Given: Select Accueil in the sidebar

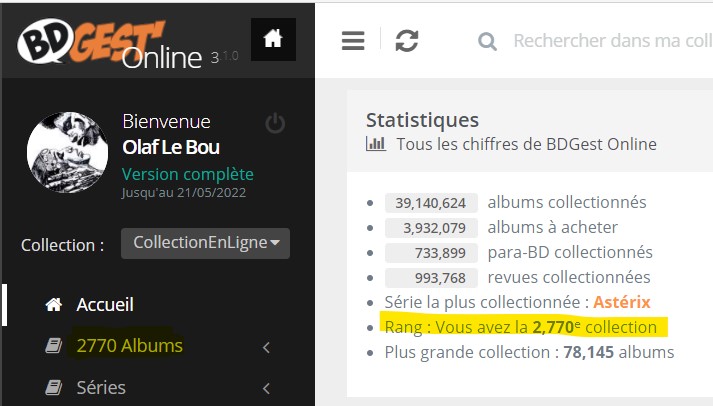Looking at the screenshot, I should 105,305.
